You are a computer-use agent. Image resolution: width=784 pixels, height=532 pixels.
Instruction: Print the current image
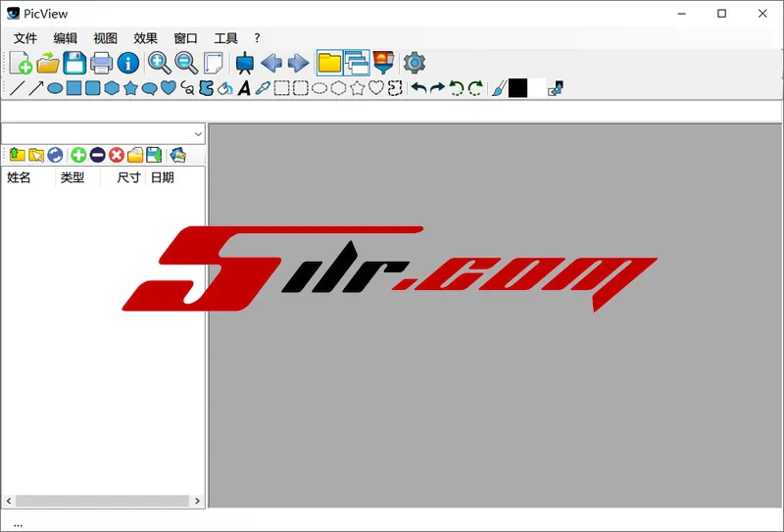(x=102, y=63)
